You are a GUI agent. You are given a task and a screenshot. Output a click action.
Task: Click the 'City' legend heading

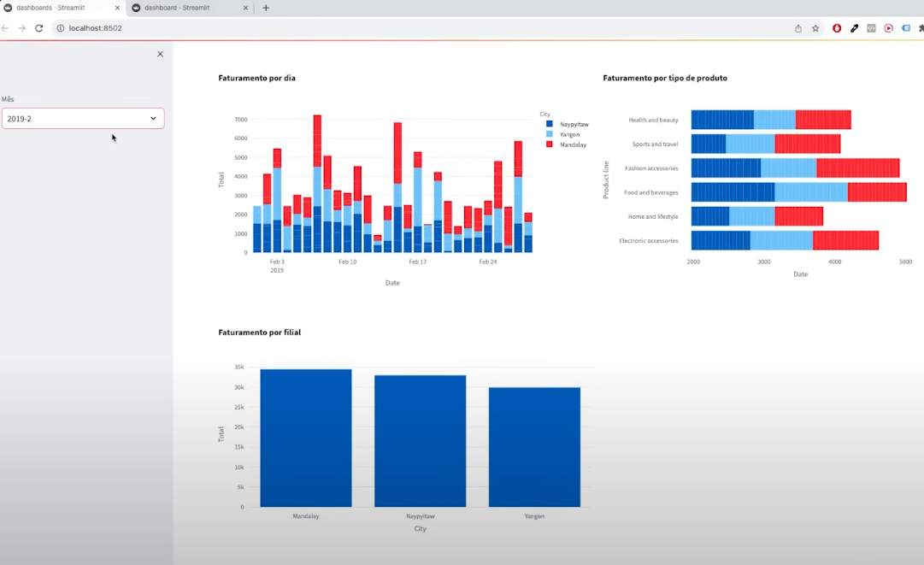[x=544, y=114]
